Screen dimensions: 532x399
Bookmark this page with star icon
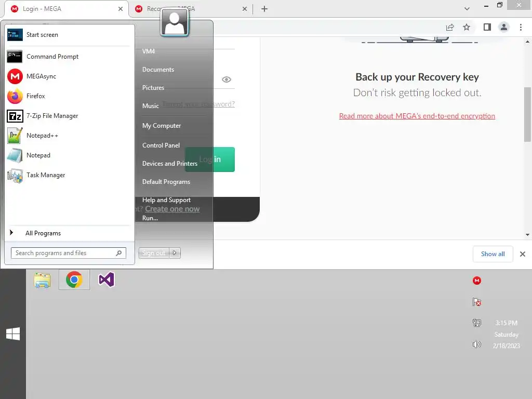[467, 27]
